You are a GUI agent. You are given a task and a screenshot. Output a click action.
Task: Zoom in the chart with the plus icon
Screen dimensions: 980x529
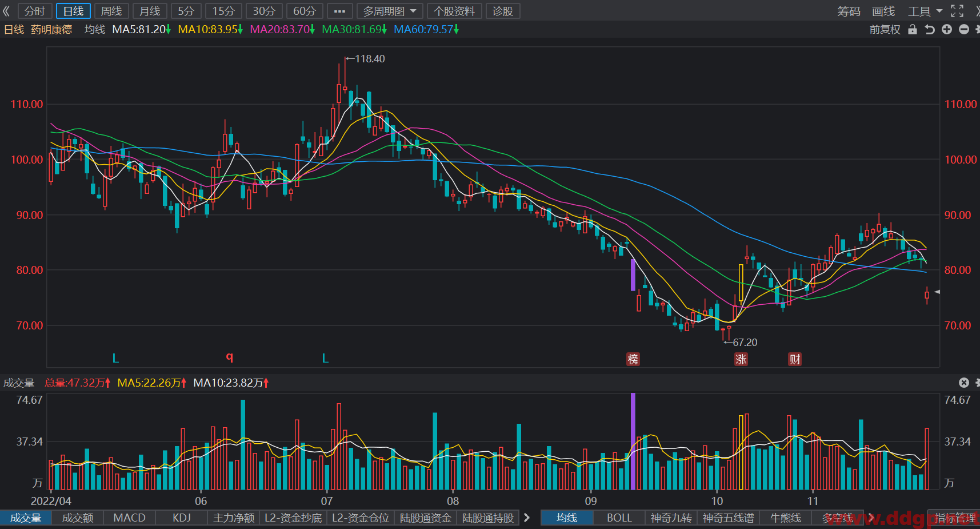(947, 30)
